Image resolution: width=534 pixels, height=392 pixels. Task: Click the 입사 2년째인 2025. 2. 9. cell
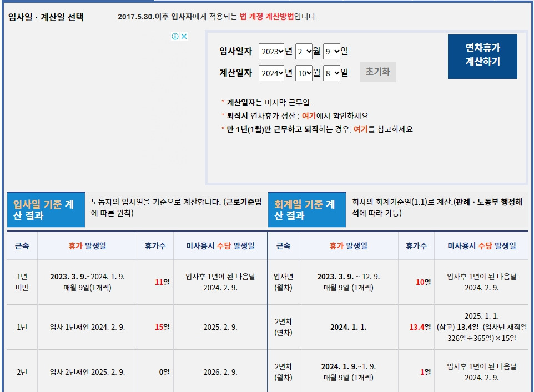click(x=87, y=372)
